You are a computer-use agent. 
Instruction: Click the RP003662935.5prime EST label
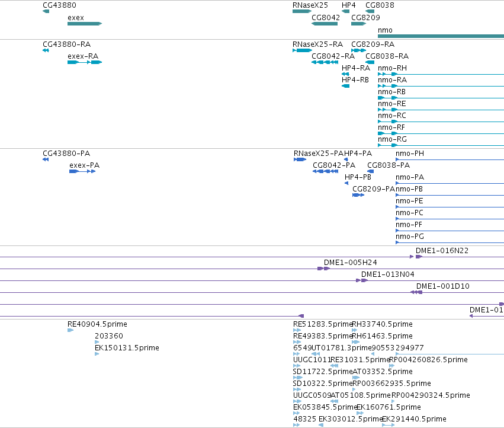[392, 384]
